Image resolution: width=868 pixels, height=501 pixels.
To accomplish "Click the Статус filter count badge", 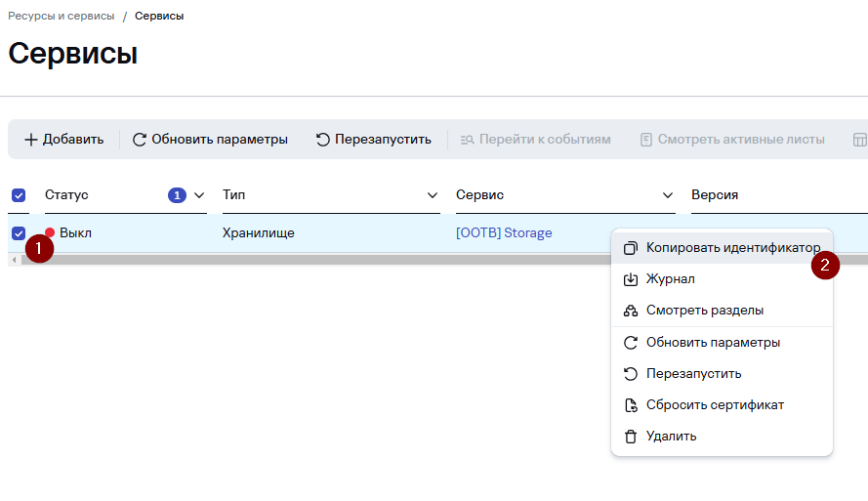I will (177, 195).
